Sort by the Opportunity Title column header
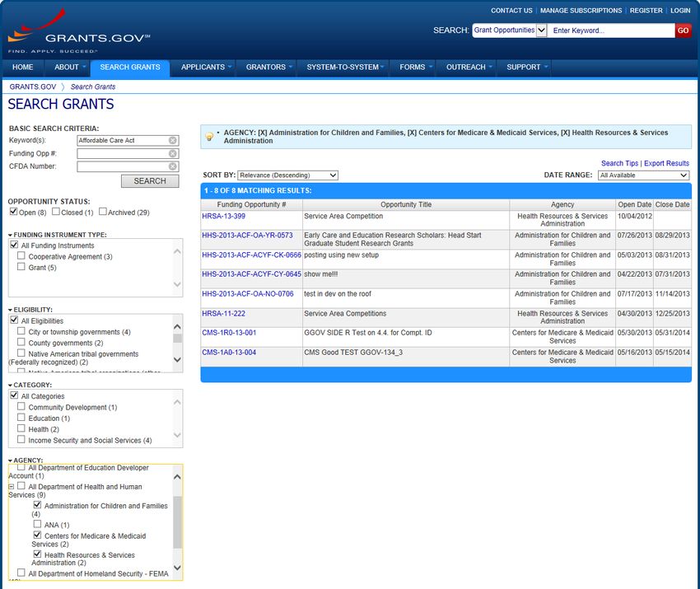 click(x=406, y=204)
